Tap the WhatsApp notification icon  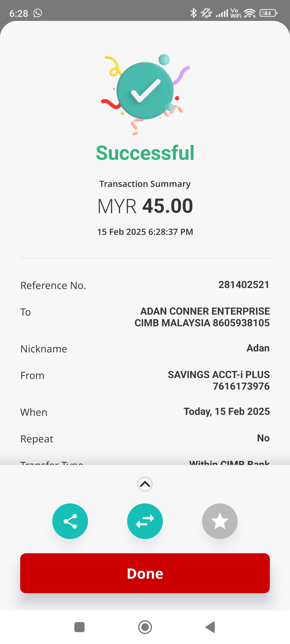coord(38,13)
